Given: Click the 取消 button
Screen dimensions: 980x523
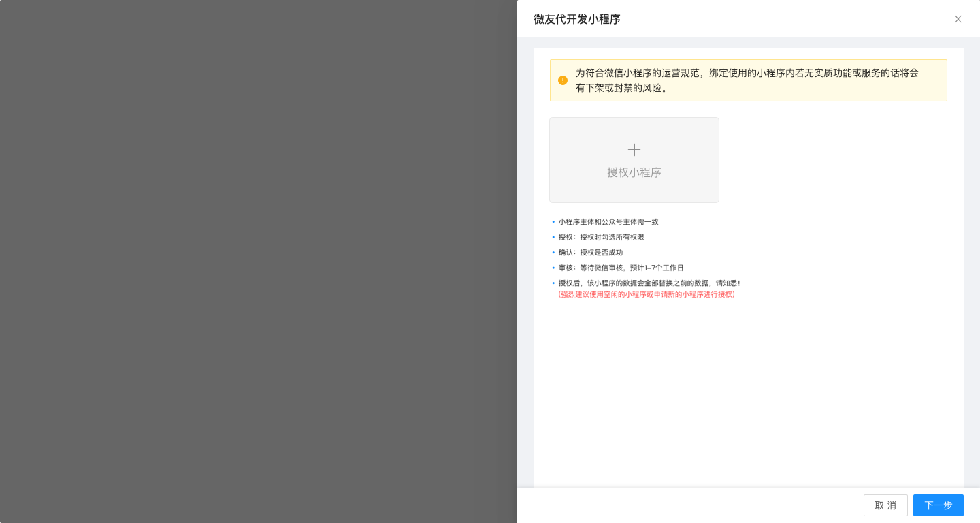Looking at the screenshot, I should tap(885, 505).
